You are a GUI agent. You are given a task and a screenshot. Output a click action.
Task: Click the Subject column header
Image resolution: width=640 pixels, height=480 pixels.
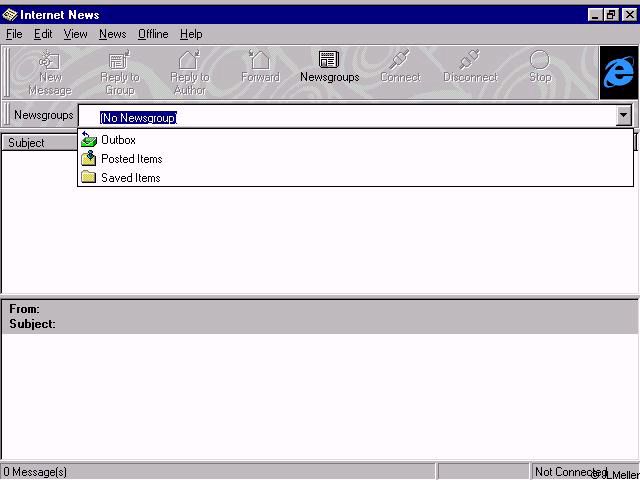tap(40, 143)
